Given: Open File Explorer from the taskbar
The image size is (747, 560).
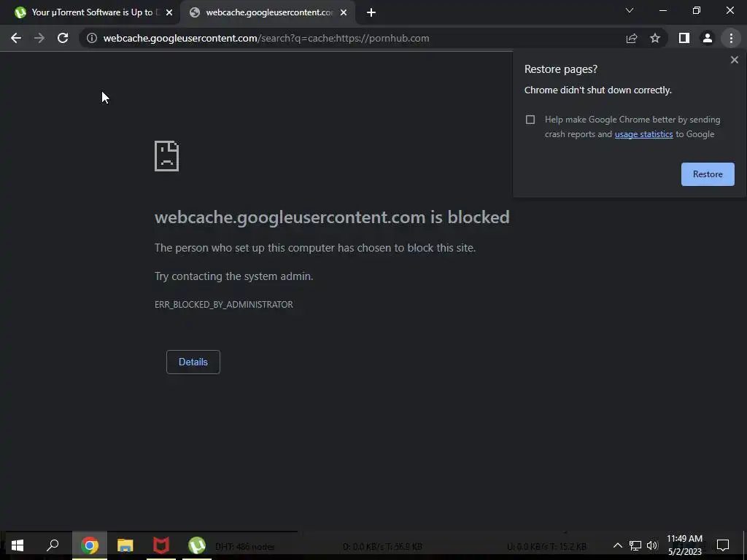Looking at the screenshot, I should (x=125, y=545).
